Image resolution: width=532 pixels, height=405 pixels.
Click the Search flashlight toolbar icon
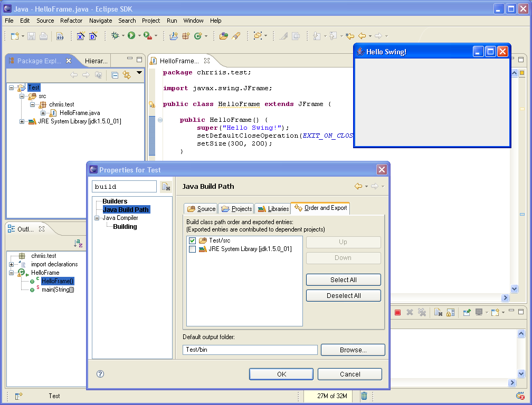point(236,36)
